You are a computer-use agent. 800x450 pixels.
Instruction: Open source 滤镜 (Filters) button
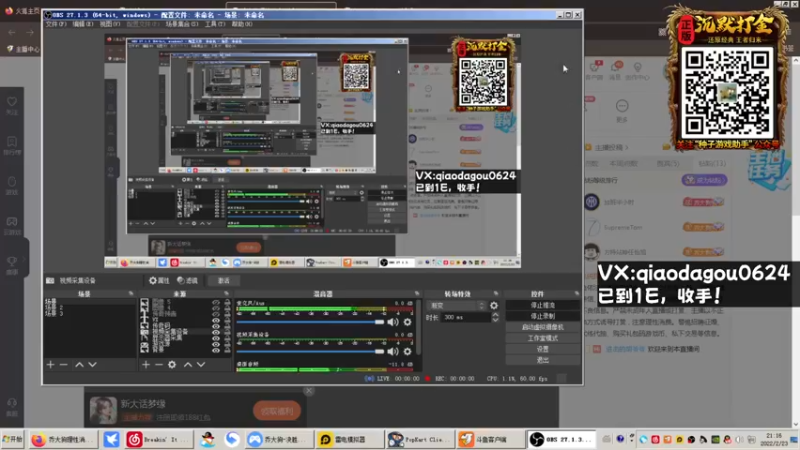point(187,281)
